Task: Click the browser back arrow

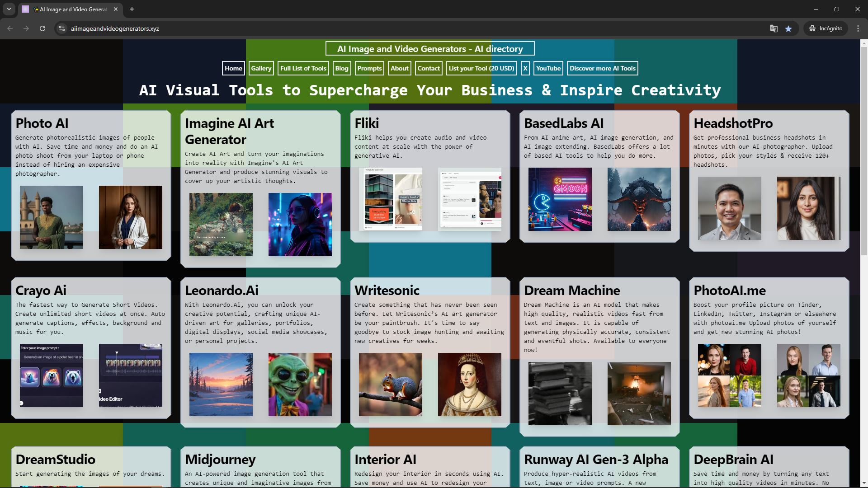Action: 10,28
